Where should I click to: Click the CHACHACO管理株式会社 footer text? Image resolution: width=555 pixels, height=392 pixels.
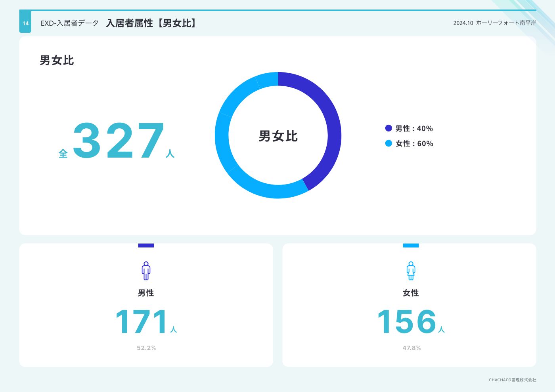pos(512,380)
